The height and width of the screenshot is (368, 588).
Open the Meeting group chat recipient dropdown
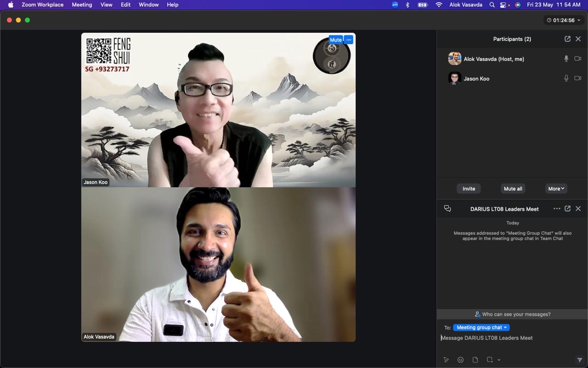481,328
